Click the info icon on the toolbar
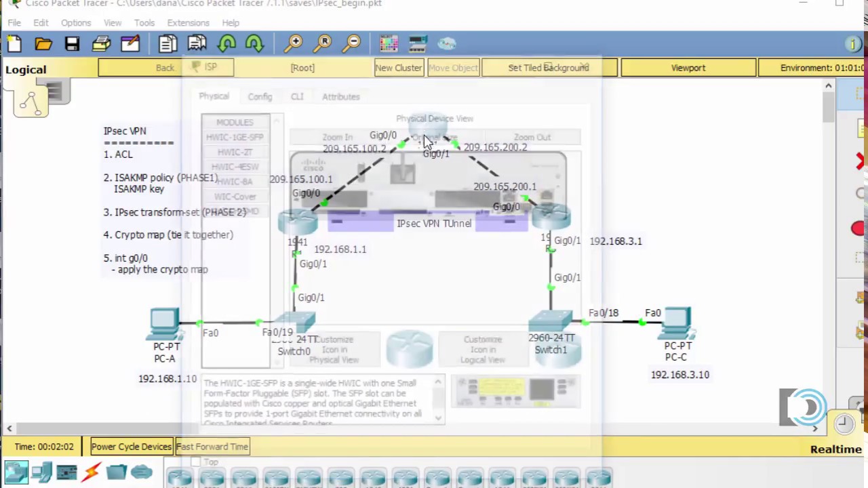The image size is (868, 488). (x=853, y=45)
